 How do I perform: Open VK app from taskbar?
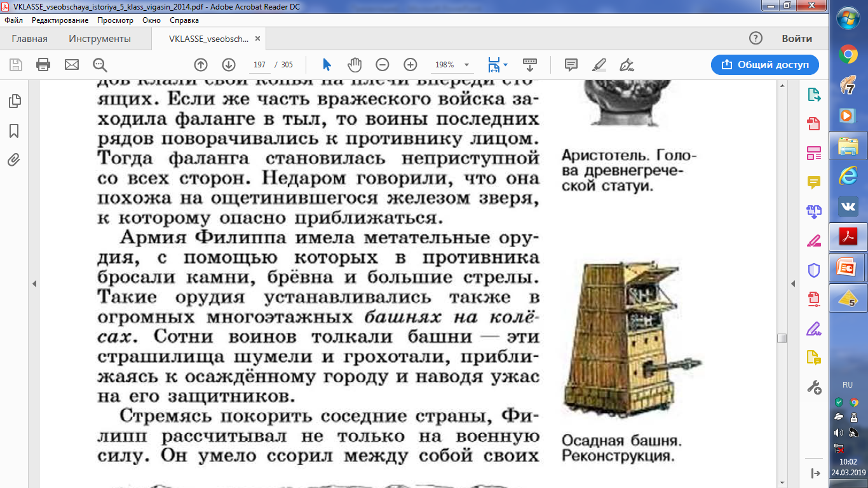pos(848,206)
